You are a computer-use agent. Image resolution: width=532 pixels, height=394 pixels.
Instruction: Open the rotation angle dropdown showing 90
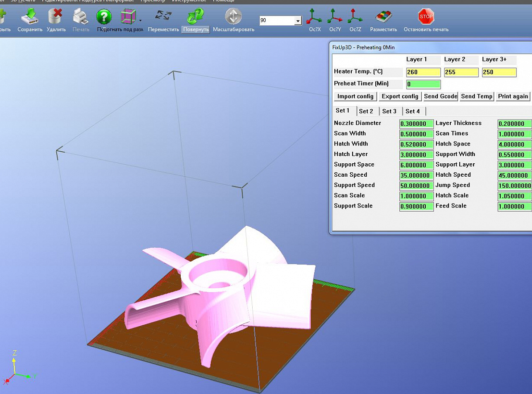298,21
